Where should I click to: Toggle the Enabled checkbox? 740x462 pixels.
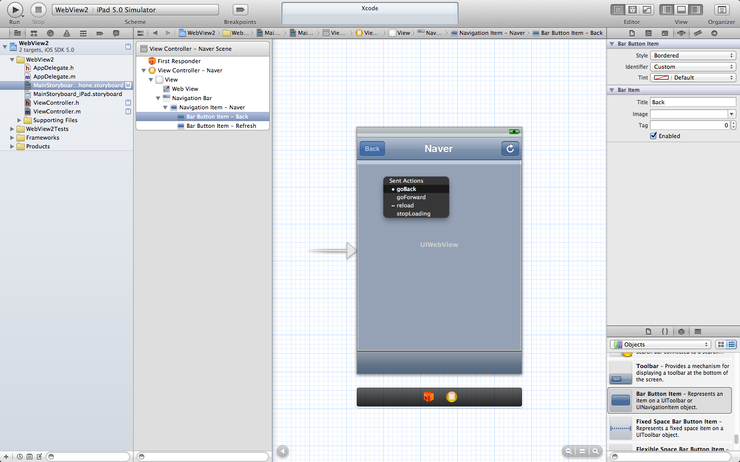pos(653,136)
